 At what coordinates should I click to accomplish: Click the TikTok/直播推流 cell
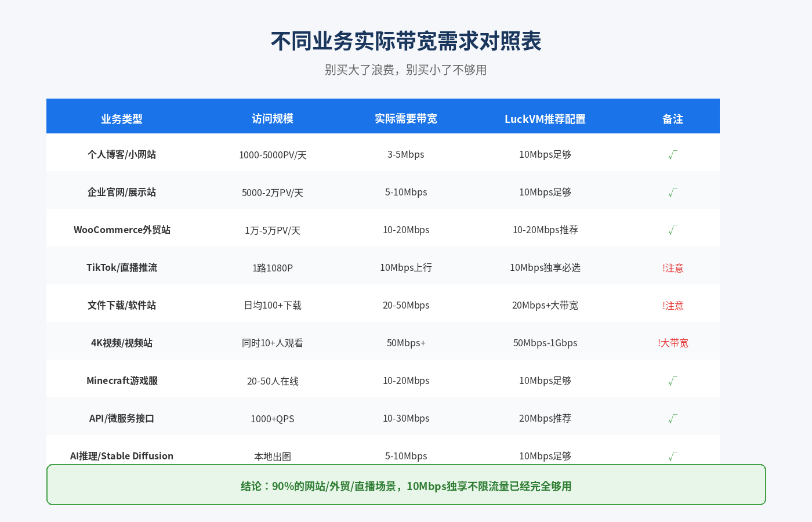[122, 267]
